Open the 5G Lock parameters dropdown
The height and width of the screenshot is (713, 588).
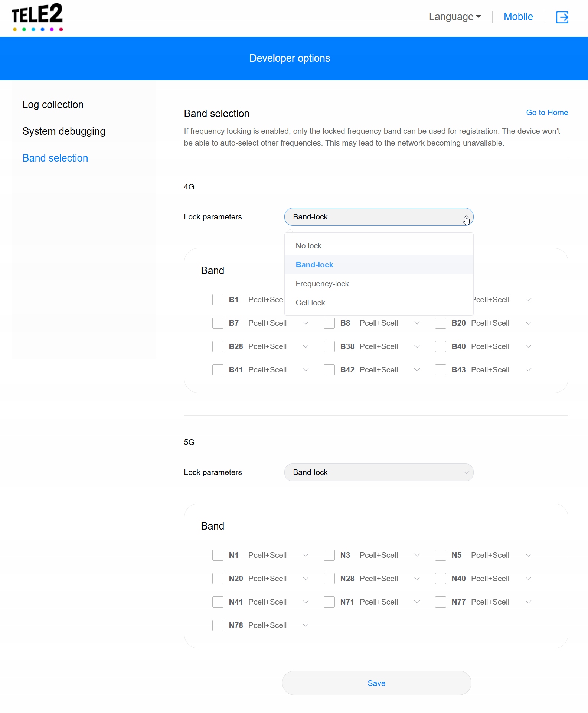point(379,472)
